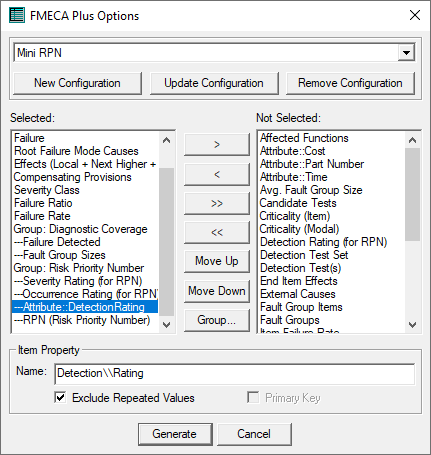Click the < button to move the item left
Screen dimensions: 431x455
217,174
